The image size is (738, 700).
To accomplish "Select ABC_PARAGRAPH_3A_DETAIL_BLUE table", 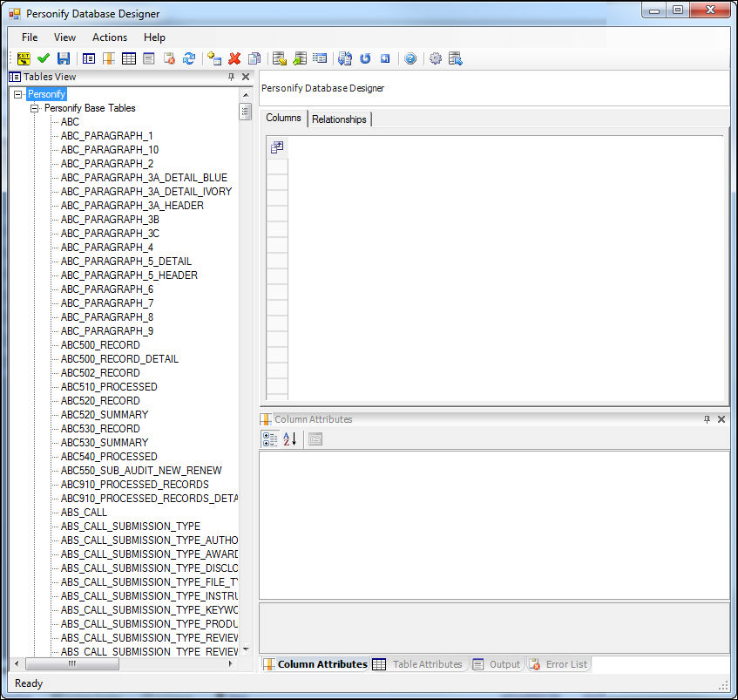I will [144, 178].
